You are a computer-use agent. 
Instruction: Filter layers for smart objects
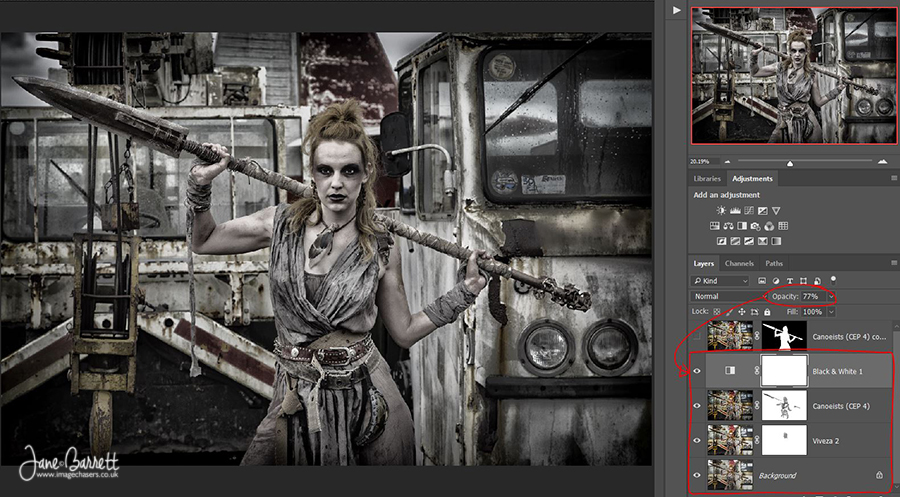click(x=817, y=281)
